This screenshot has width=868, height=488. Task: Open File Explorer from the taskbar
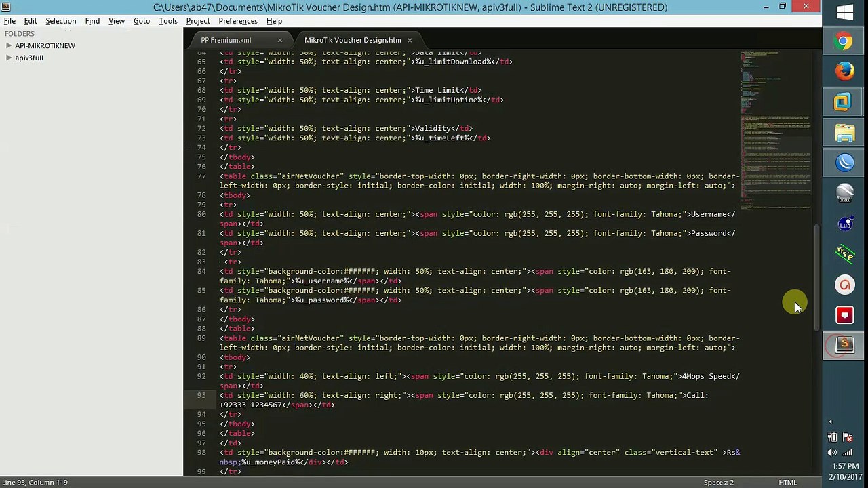[x=844, y=133]
